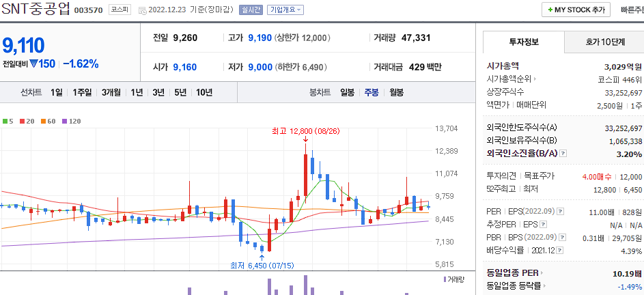Click the purple 120-day moving average legend
The height and width of the screenshot is (295, 644).
click(x=72, y=121)
